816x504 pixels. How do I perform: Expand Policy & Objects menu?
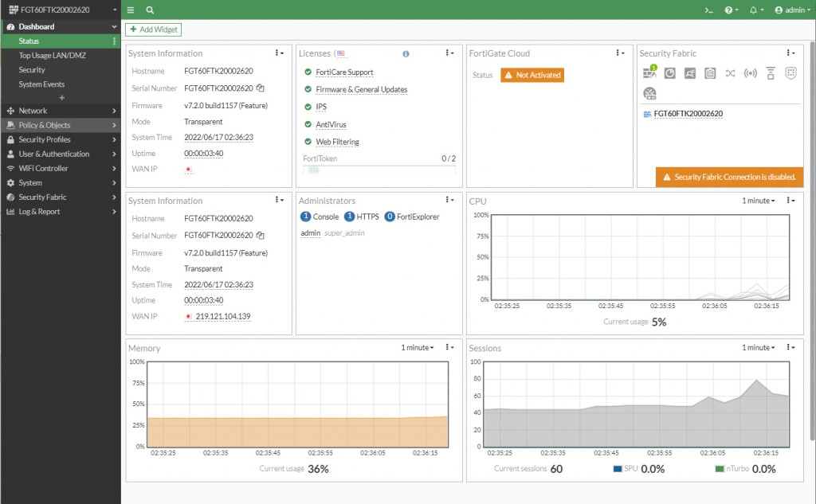(x=61, y=125)
